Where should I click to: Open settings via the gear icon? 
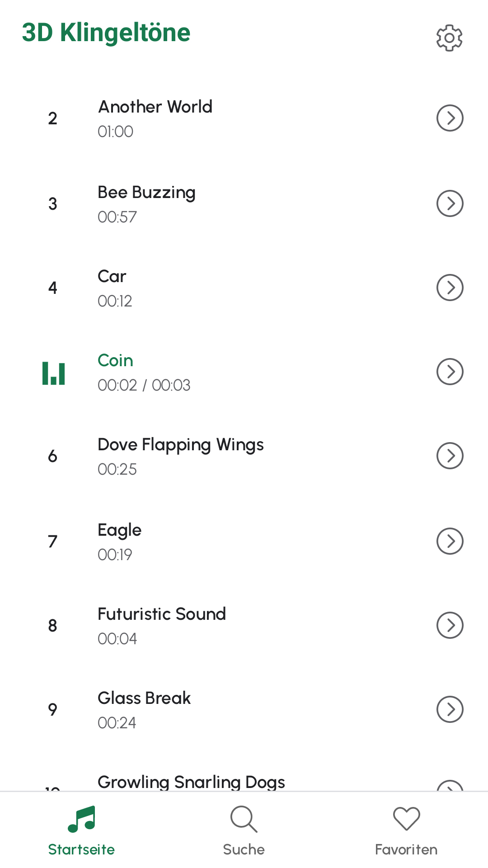(x=449, y=38)
